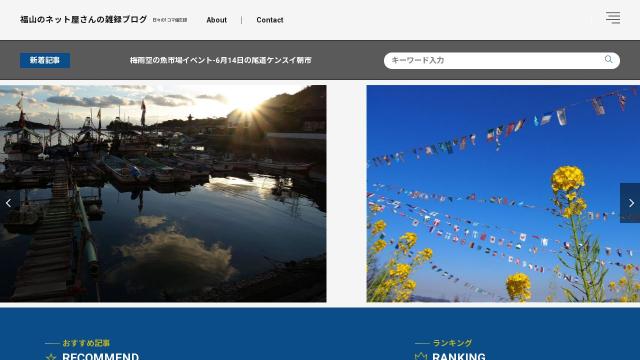Screen dimensions: 640x360
Task: Open the hamburger menu icon
Action: click(x=613, y=18)
